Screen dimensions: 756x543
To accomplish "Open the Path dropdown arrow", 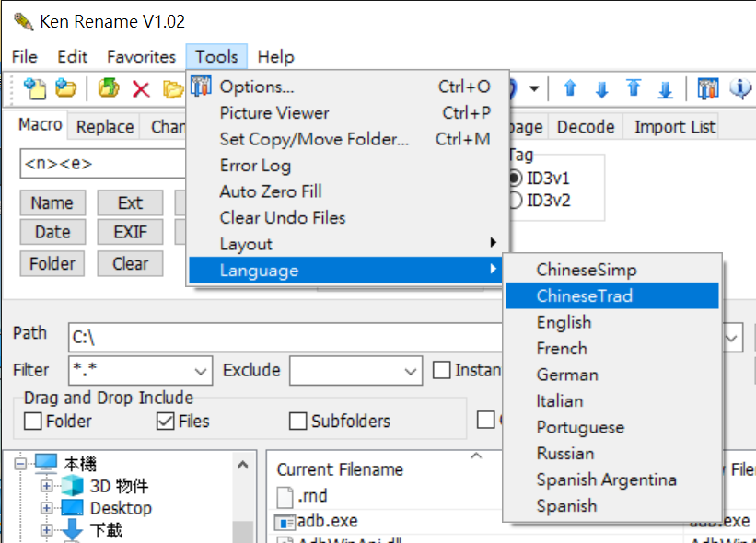I will tap(731, 339).
